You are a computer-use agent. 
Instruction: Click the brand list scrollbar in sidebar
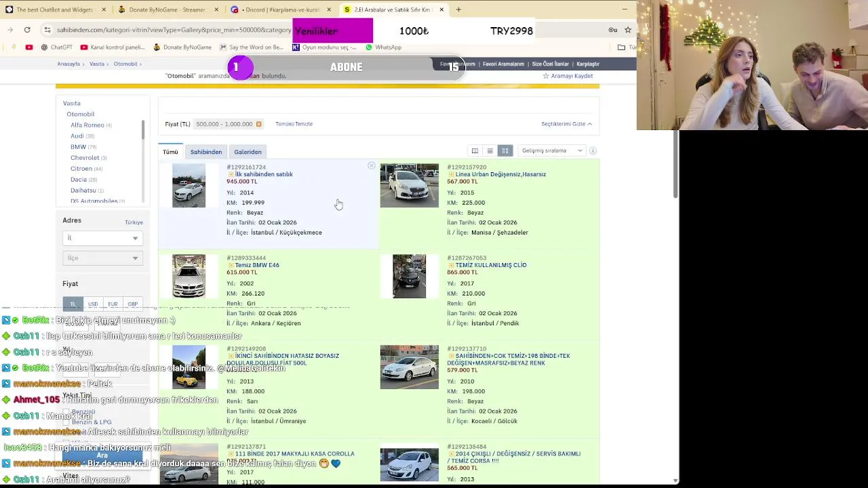click(x=143, y=131)
